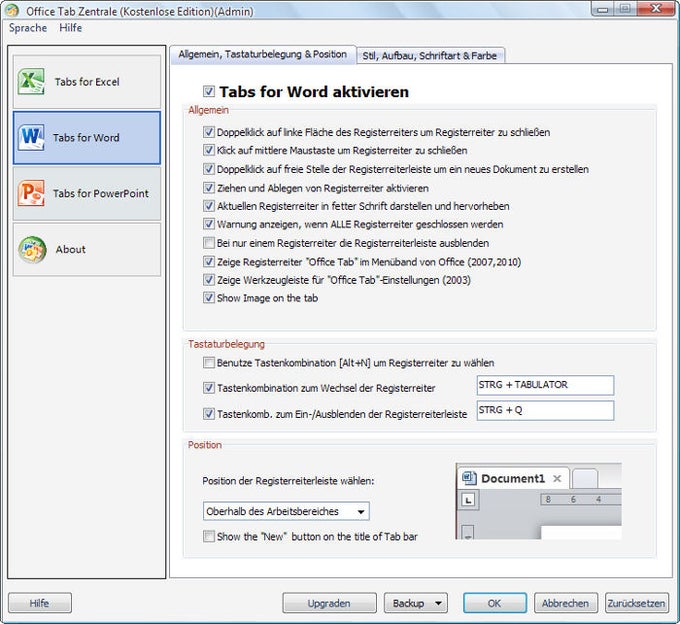Click the ruler tab-stop L icon in preview
The width and height of the screenshot is (680, 624).
click(468, 500)
